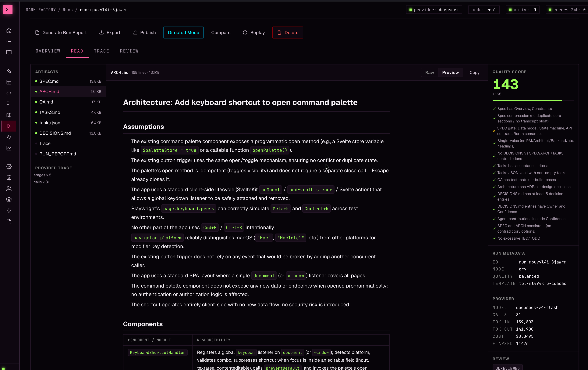The width and height of the screenshot is (588, 370).
Task: Click the run ID run-mpuvyl4i-8jawrm in metadata
Action: 542,262
